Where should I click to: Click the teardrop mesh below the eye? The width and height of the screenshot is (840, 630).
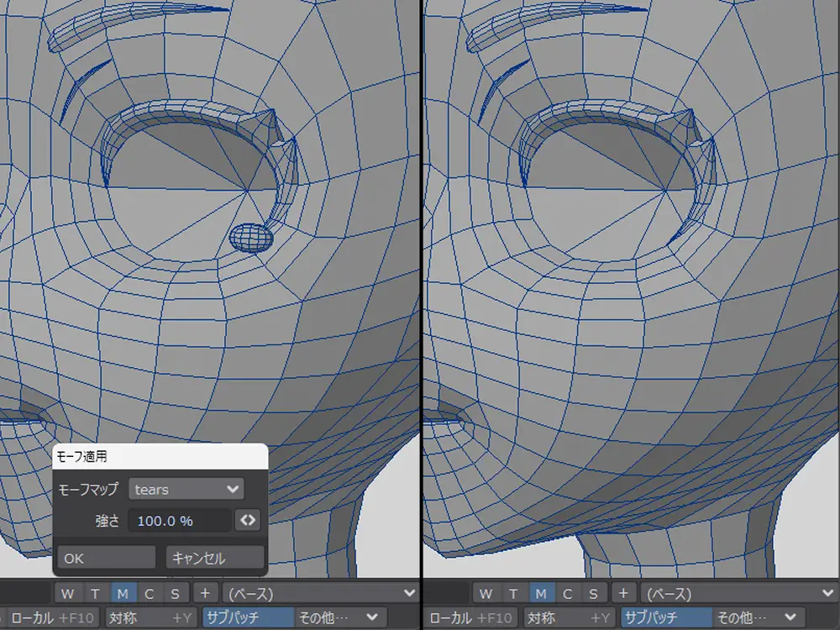pos(251,238)
